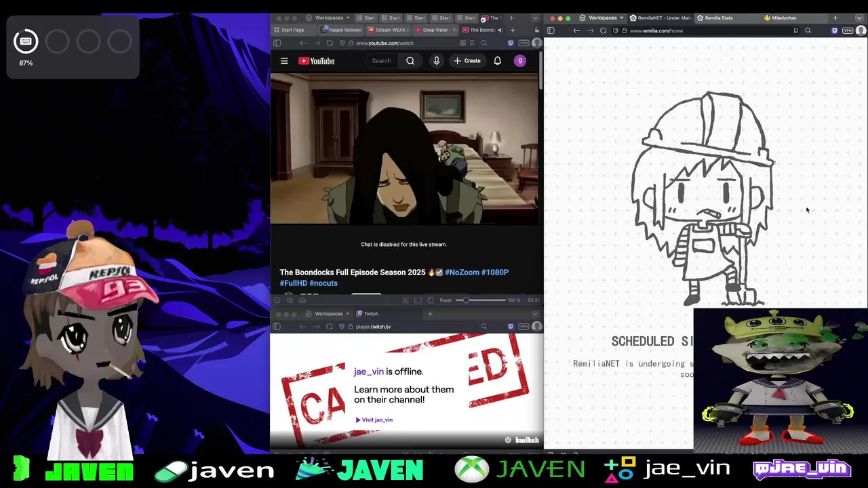
Task: Click the player.twitch.tv address bar
Action: click(407, 327)
